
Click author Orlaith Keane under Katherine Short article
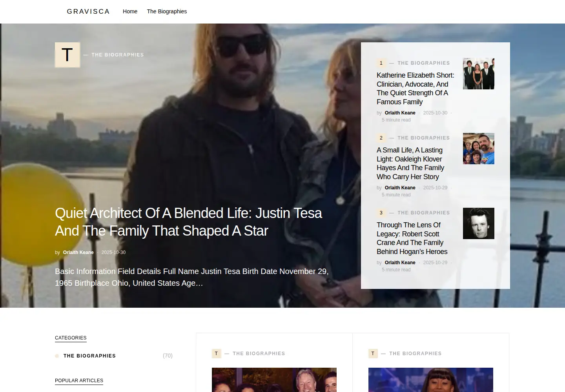coord(400,113)
